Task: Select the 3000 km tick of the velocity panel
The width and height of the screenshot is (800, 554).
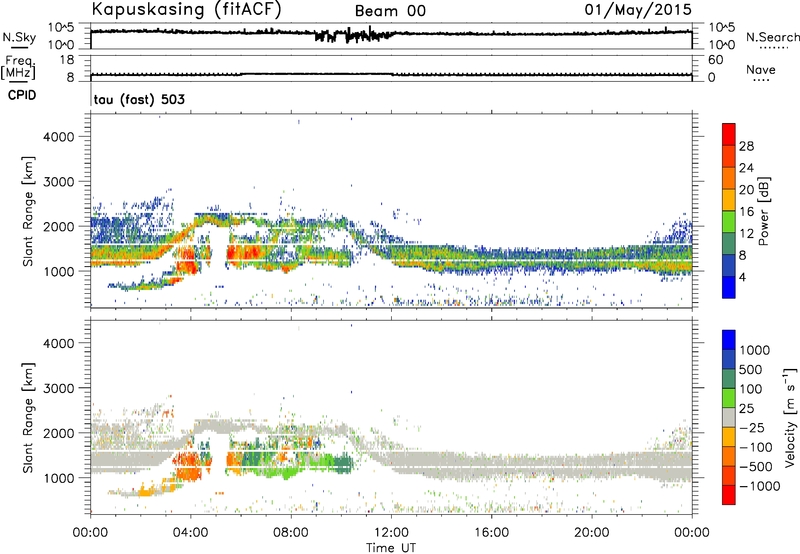Action: pos(58,388)
